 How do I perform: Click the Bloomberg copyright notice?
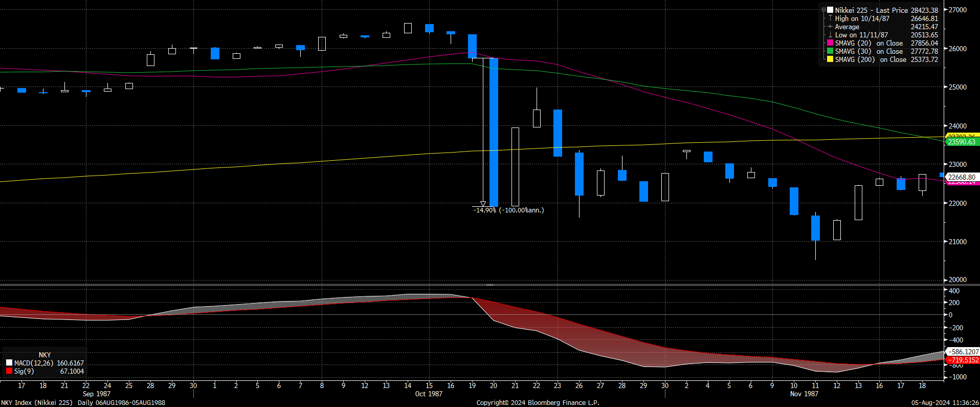point(538,403)
